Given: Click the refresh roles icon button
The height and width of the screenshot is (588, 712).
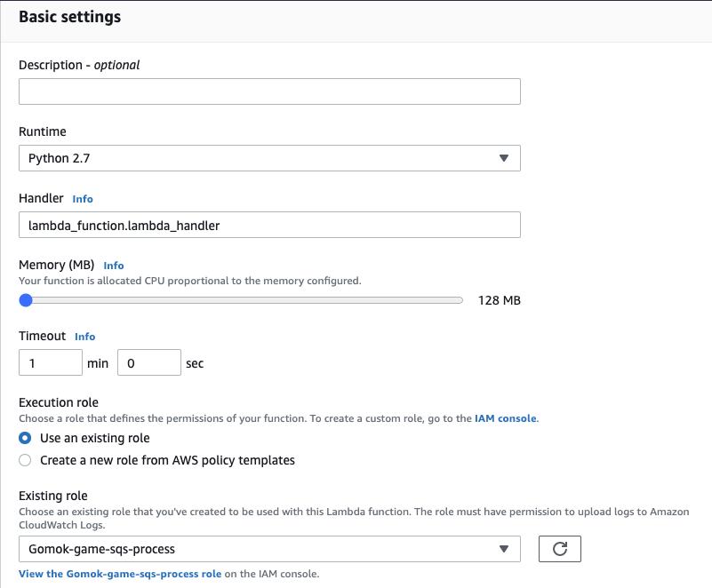Looking at the screenshot, I should click(559, 549).
